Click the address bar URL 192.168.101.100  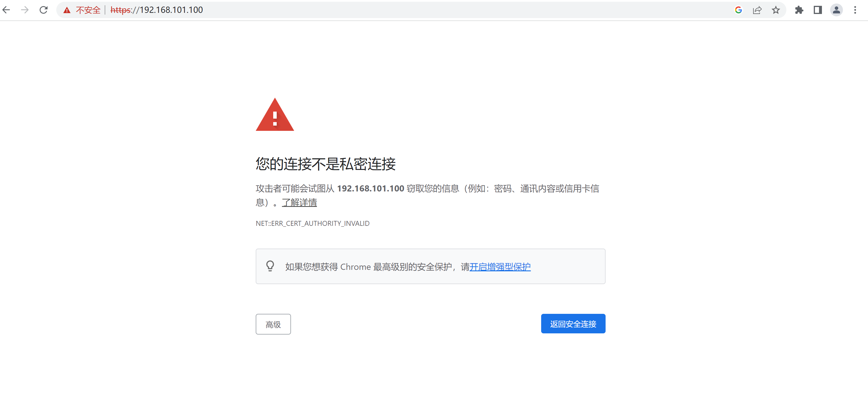coord(171,10)
